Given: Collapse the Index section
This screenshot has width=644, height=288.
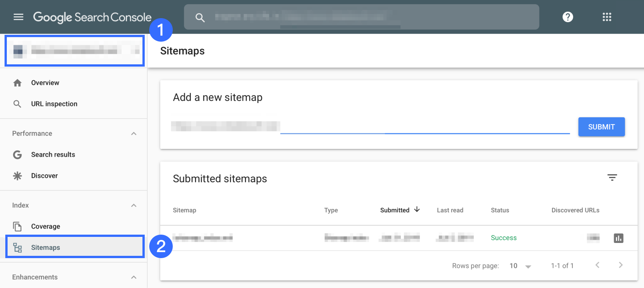Looking at the screenshot, I should tap(134, 205).
